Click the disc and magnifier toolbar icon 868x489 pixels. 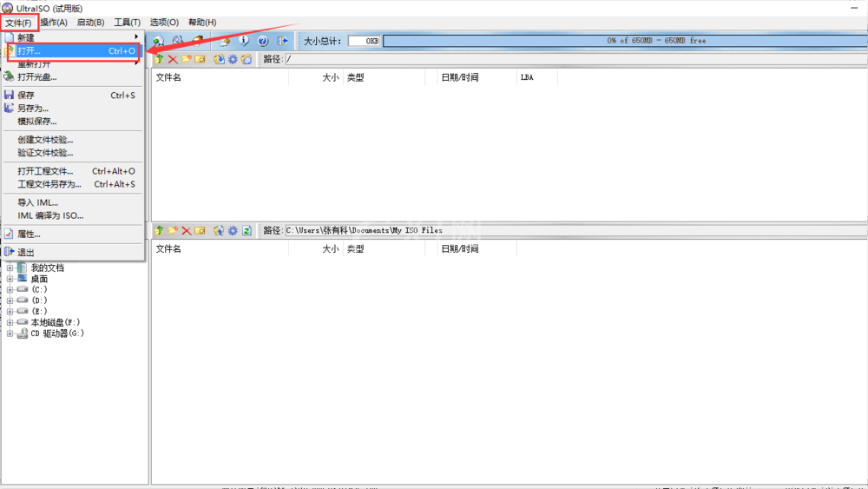(x=178, y=41)
